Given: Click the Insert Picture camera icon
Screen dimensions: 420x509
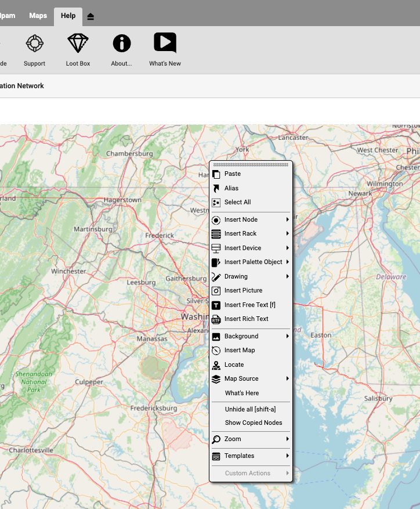Looking at the screenshot, I should [x=216, y=291].
